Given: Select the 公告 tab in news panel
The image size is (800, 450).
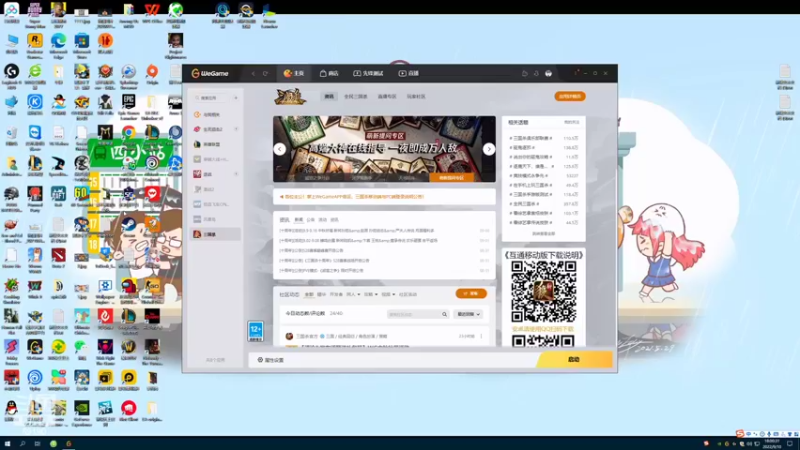Looking at the screenshot, I should point(311,220).
